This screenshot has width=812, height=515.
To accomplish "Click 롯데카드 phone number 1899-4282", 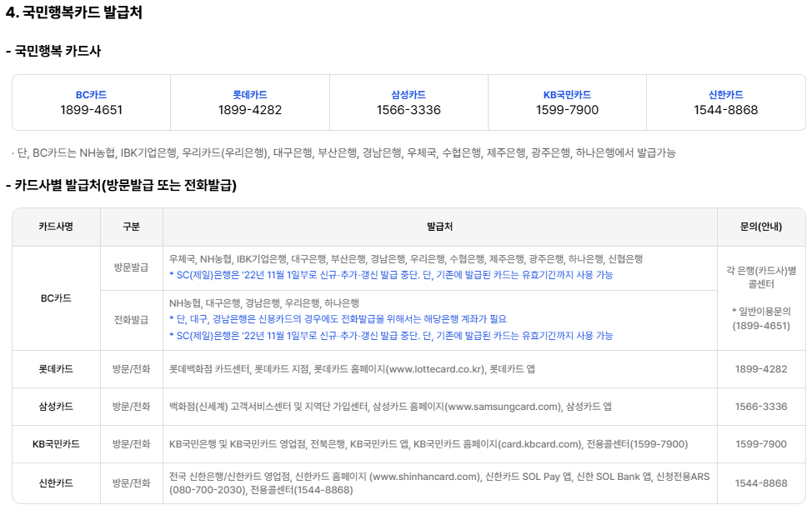I will pyautogui.click(x=248, y=109).
